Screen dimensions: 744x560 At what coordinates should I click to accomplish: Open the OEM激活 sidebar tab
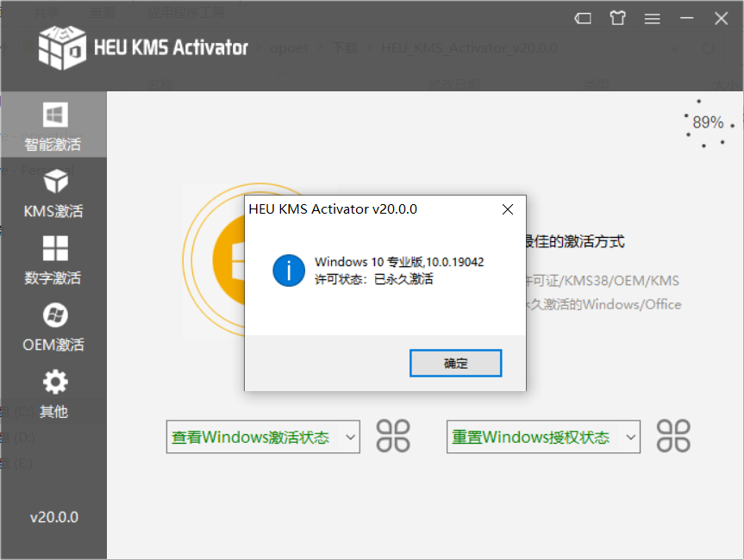pyautogui.click(x=53, y=327)
